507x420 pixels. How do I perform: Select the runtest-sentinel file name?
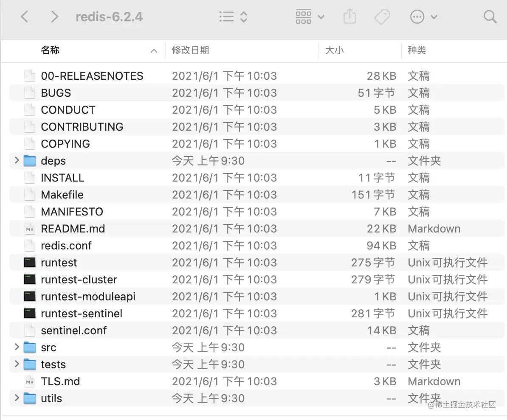(82, 314)
